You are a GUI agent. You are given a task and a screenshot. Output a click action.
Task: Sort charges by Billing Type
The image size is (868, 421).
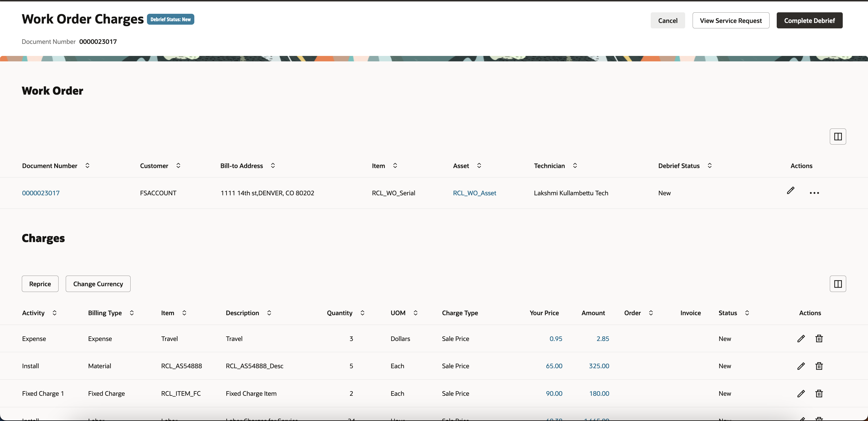pos(132,313)
